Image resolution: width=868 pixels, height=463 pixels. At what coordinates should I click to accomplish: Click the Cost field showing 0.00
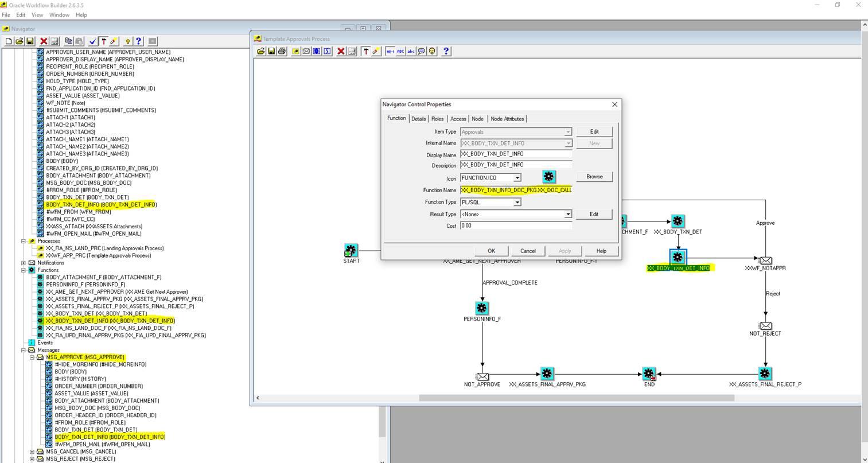516,226
